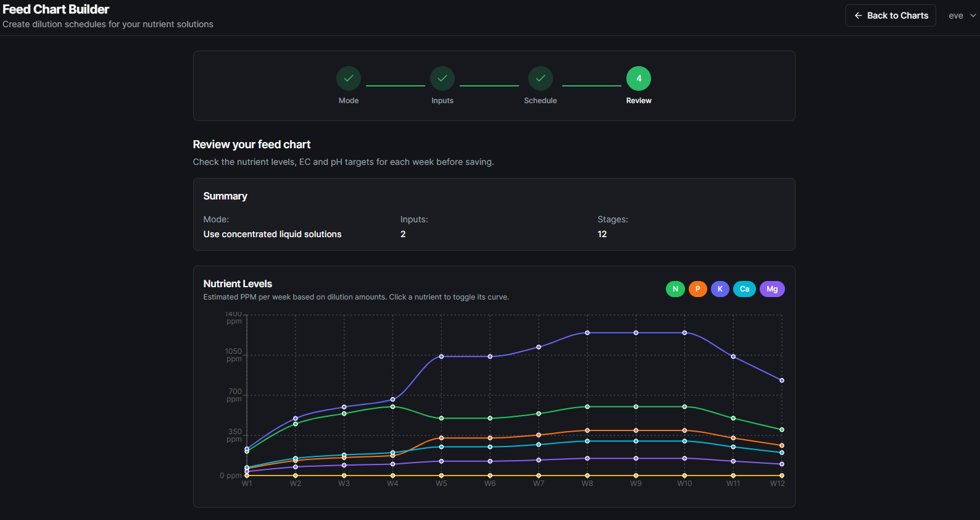
Task: Click the W1 axis label
Action: (x=247, y=484)
